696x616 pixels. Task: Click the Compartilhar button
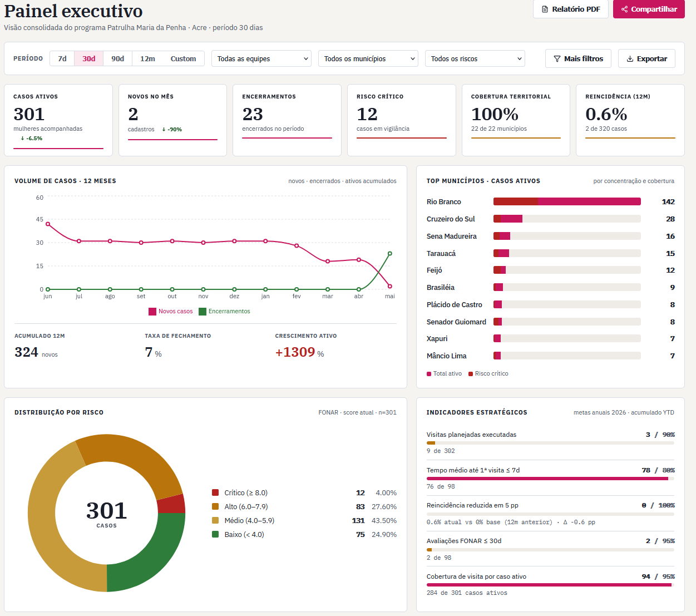[649, 9]
